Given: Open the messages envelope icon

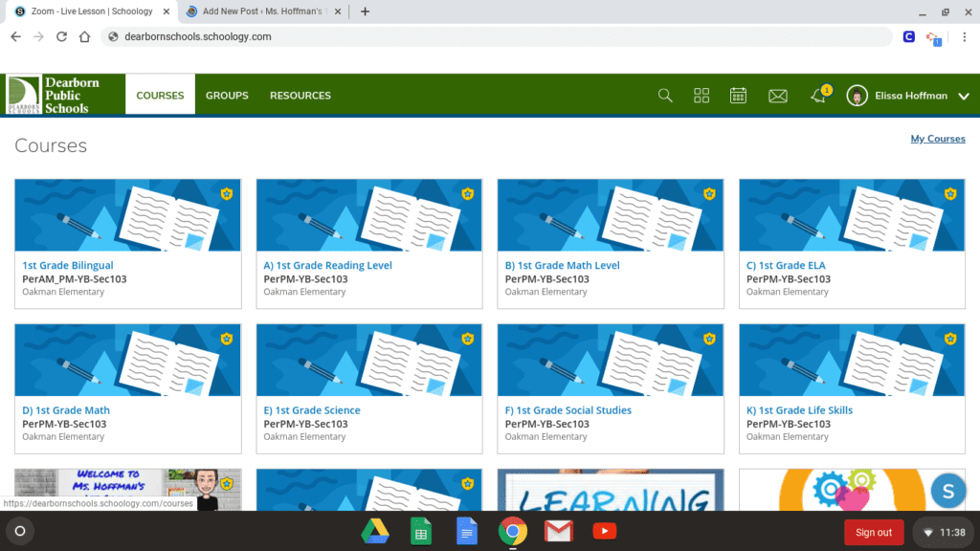Looking at the screenshot, I should (777, 96).
